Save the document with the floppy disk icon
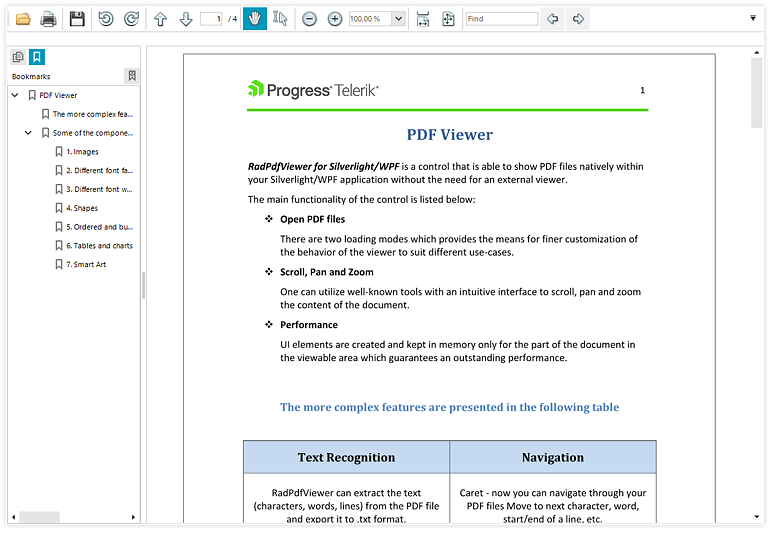 pos(77,19)
